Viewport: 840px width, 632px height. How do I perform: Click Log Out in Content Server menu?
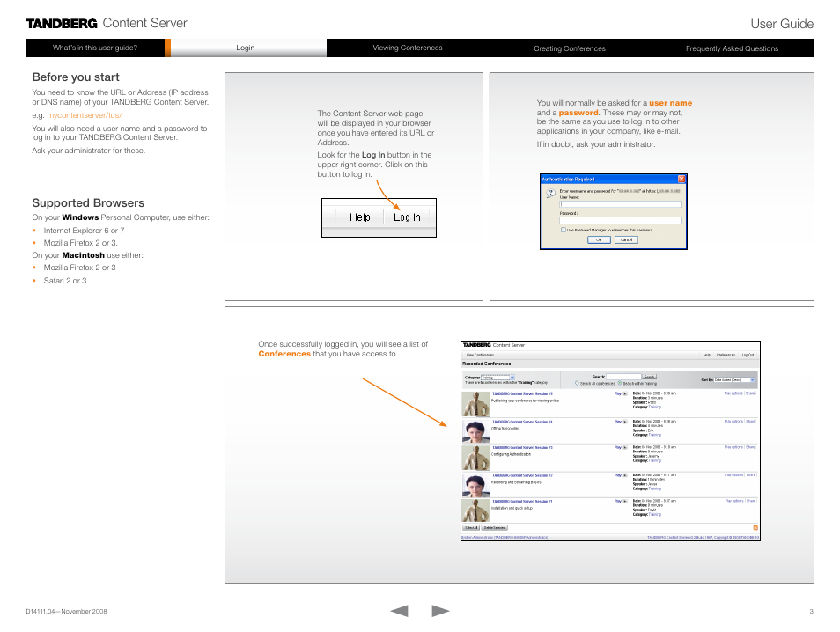tap(748, 355)
